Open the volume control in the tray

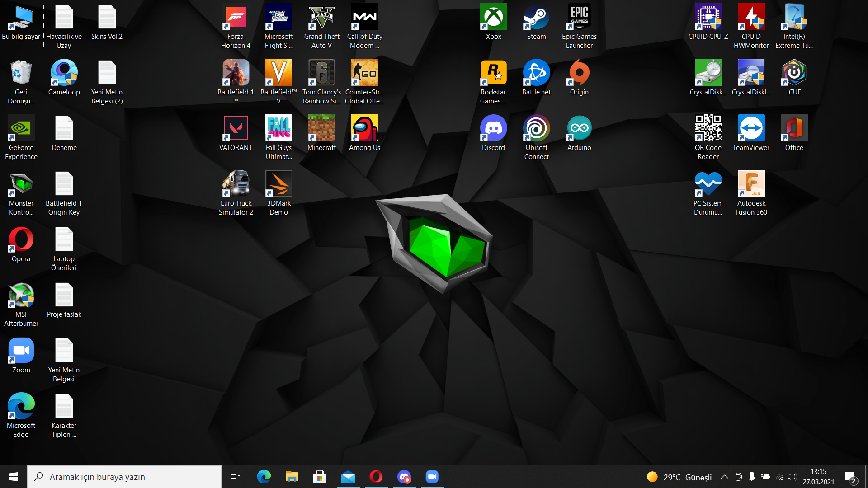click(x=792, y=476)
